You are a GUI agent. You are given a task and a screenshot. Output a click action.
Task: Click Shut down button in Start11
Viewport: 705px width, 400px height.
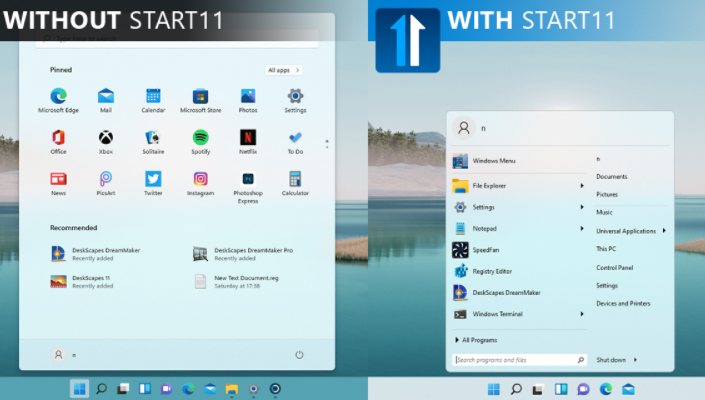tap(611, 360)
